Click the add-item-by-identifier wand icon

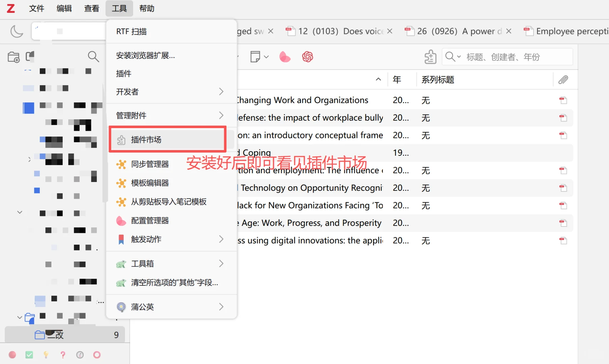point(430,57)
